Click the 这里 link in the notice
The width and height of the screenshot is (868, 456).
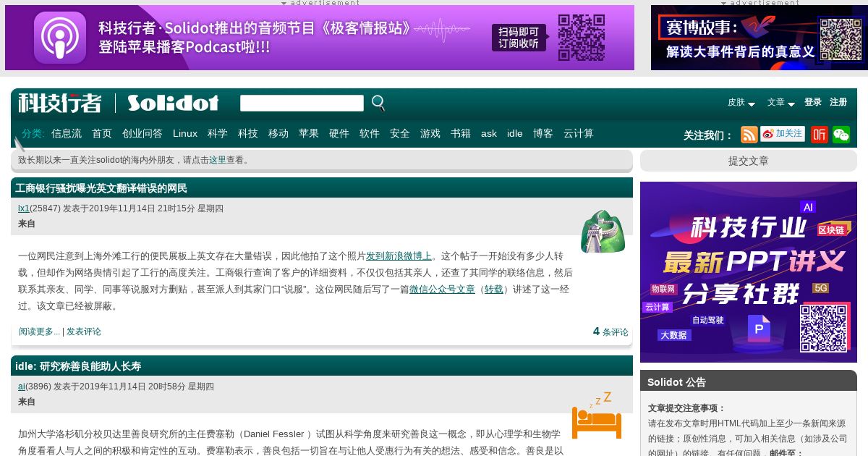click(218, 160)
